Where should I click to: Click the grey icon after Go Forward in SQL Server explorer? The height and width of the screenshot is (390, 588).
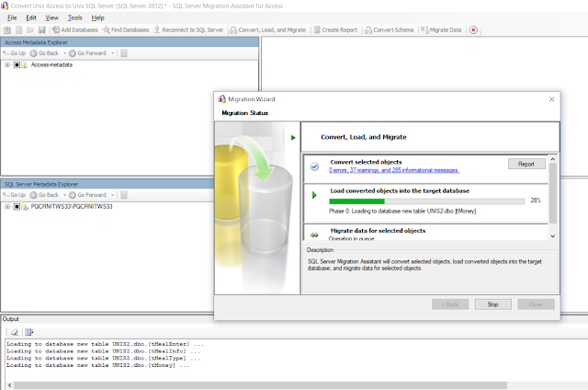click(124, 195)
